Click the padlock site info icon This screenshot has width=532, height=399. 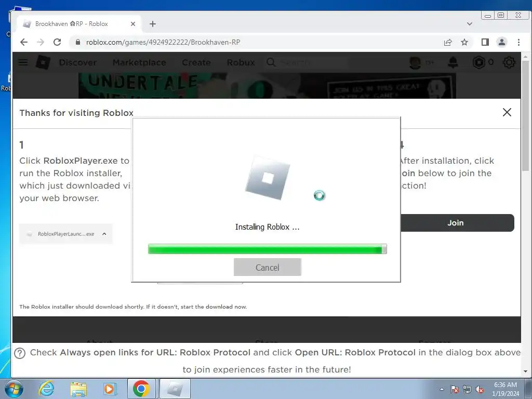coord(78,42)
